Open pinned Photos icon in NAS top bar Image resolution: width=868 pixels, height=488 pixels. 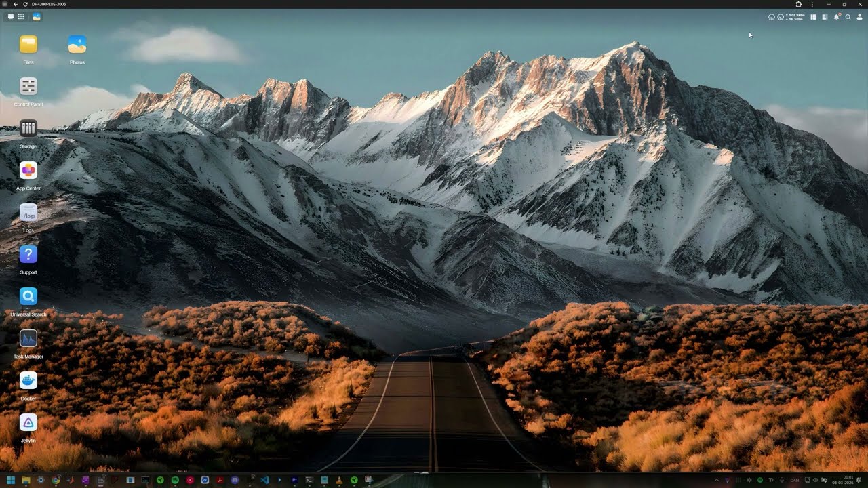point(37,16)
